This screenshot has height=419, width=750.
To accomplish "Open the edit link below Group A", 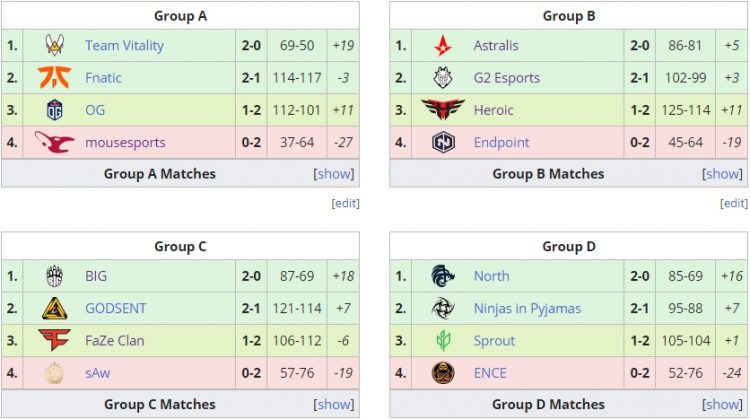I will pyautogui.click(x=345, y=203).
